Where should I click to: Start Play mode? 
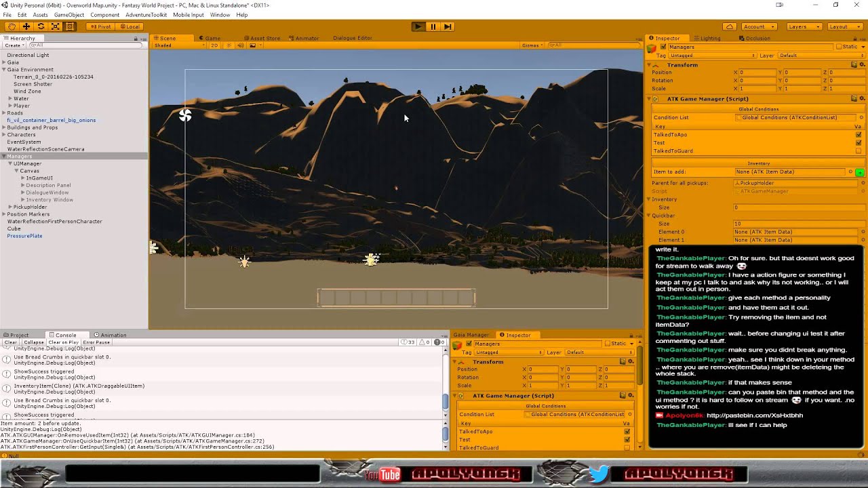[x=418, y=26]
